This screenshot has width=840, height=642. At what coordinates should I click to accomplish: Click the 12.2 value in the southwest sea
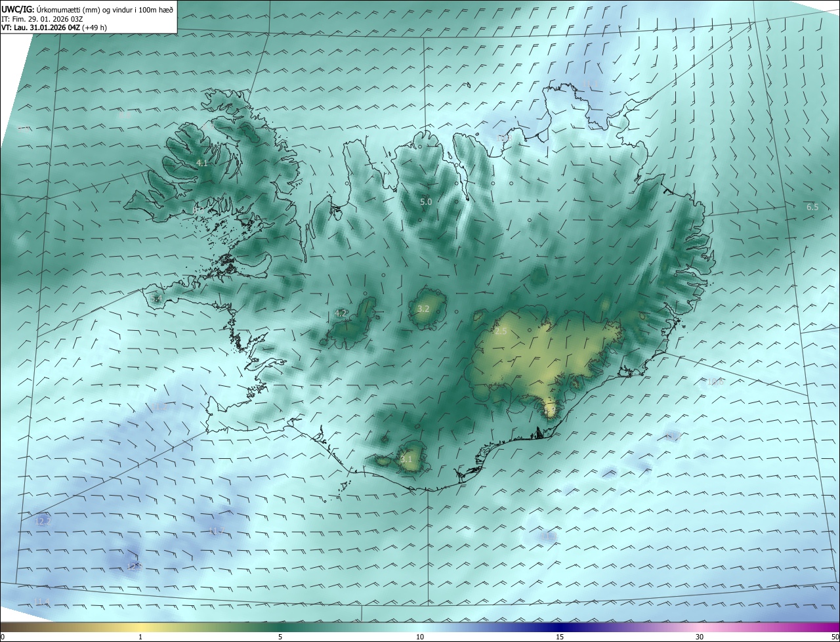(x=43, y=521)
